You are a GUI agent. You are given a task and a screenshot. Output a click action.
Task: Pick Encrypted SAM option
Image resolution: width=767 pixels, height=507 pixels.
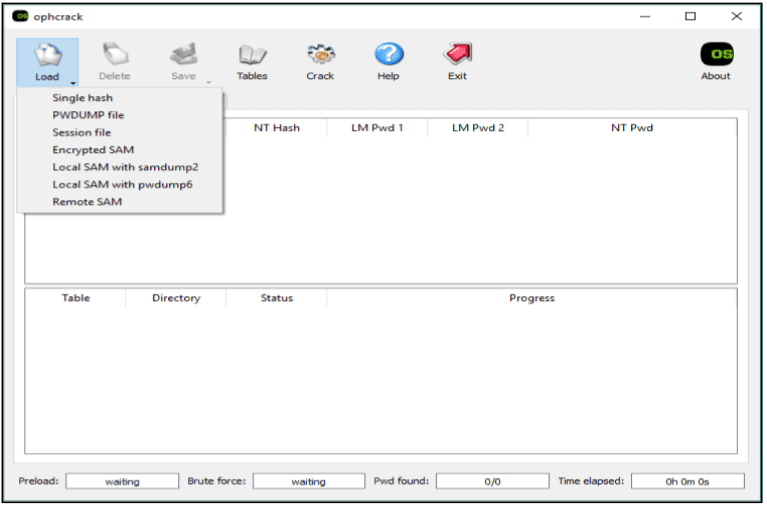92,150
